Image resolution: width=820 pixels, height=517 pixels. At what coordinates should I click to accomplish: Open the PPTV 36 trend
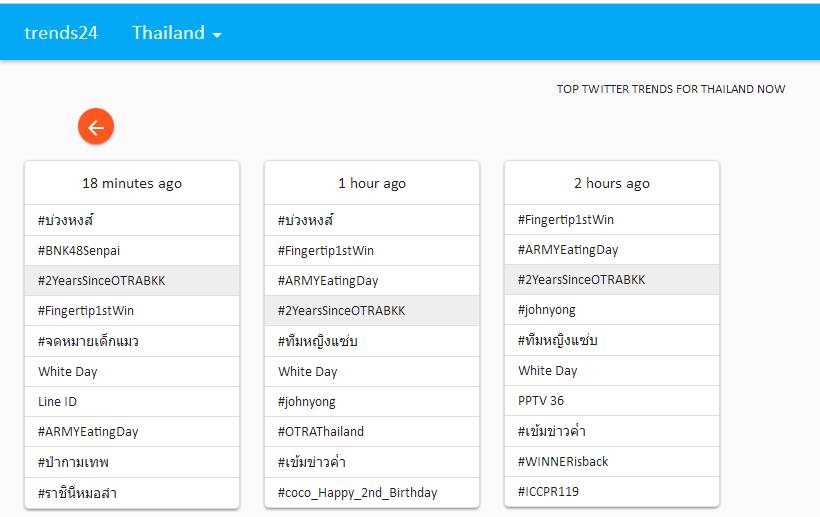(541, 400)
